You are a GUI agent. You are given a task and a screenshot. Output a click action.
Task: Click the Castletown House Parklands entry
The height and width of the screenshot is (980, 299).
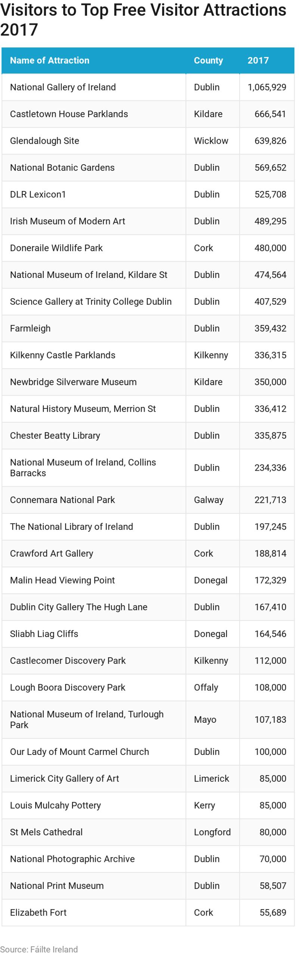tap(69, 114)
